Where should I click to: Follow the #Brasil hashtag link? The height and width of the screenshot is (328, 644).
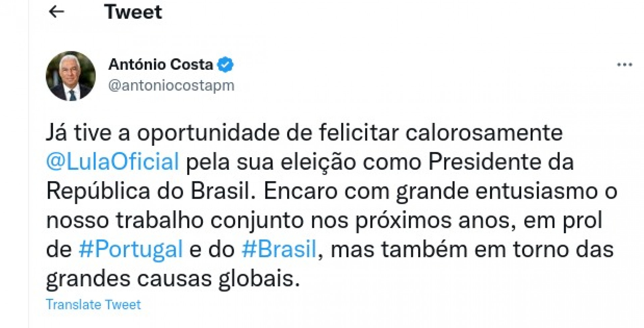pos(279,249)
